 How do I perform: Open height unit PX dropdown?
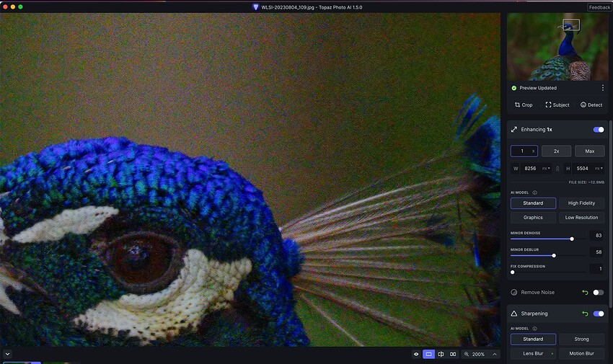tap(599, 169)
